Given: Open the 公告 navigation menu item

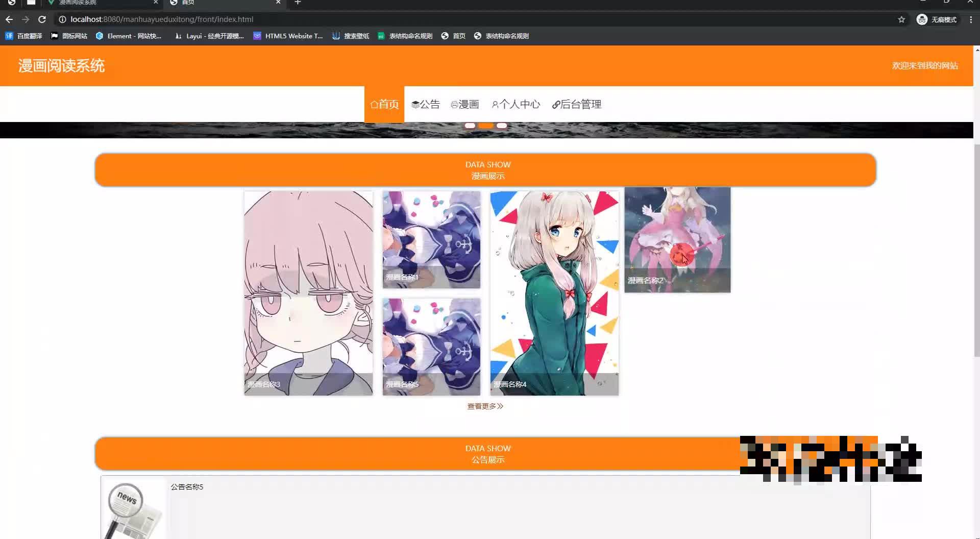Looking at the screenshot, I should 425,104.
